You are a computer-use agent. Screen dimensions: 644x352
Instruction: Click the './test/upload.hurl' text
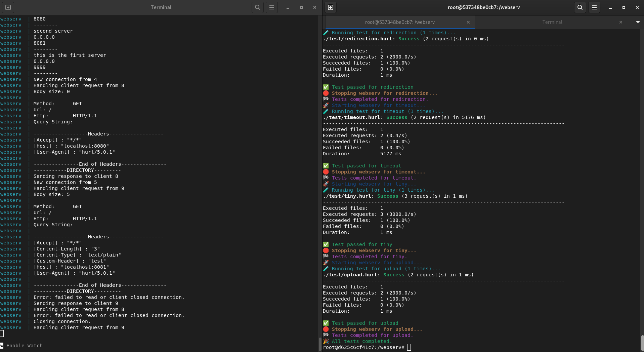point(350,275)
